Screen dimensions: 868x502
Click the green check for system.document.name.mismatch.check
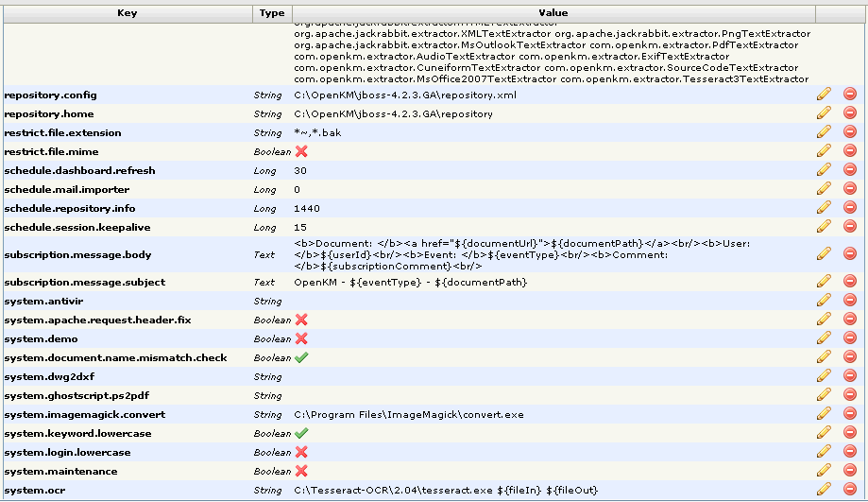(x=301, y=357)
